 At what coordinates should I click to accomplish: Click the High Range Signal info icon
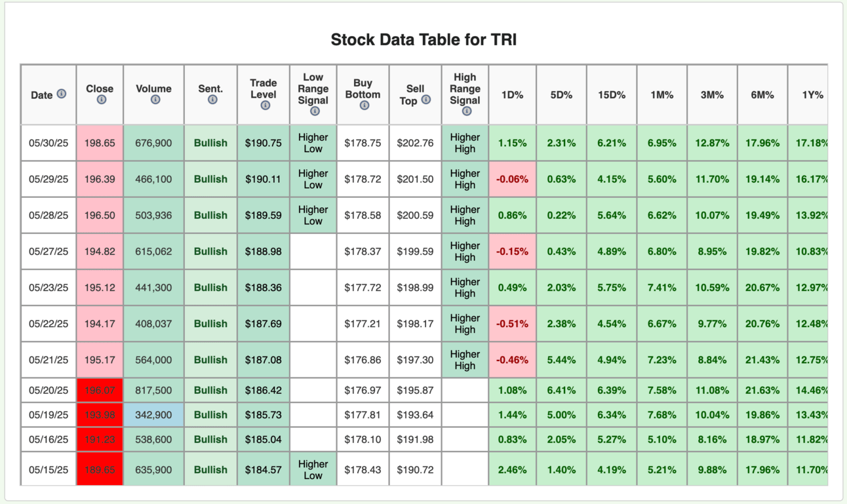pyautogui.click(x=467, y=111)
